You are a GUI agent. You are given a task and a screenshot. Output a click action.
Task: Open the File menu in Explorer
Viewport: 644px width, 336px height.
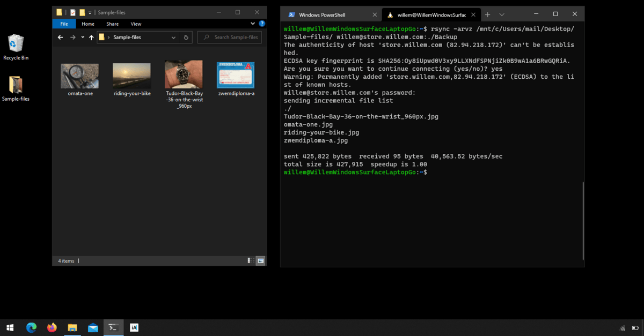click(64, 24)
